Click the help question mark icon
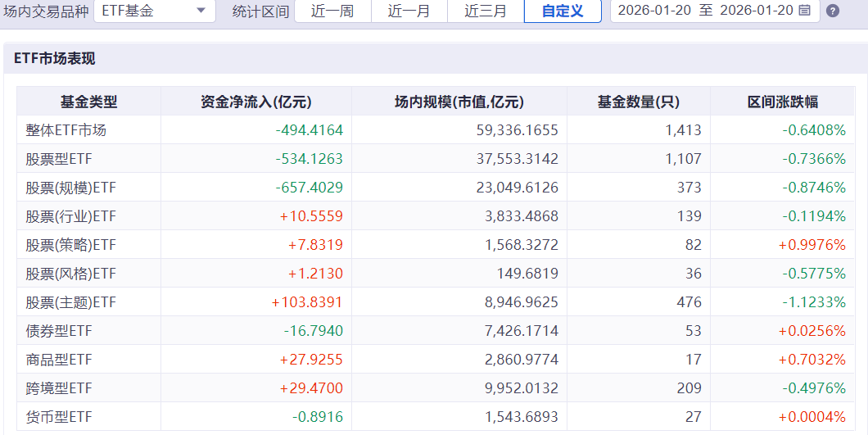Image resolution: width=868 pixels, height=435 pixels. 833,11
